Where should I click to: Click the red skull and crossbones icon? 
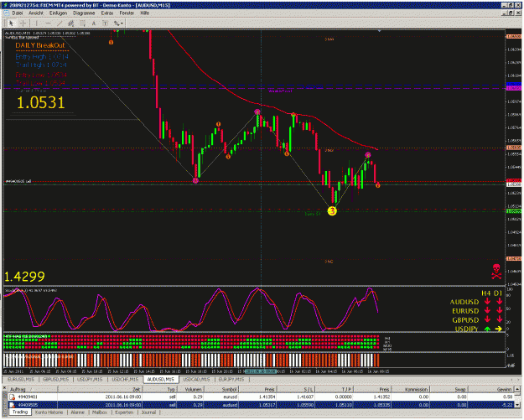tap(496, 272)
